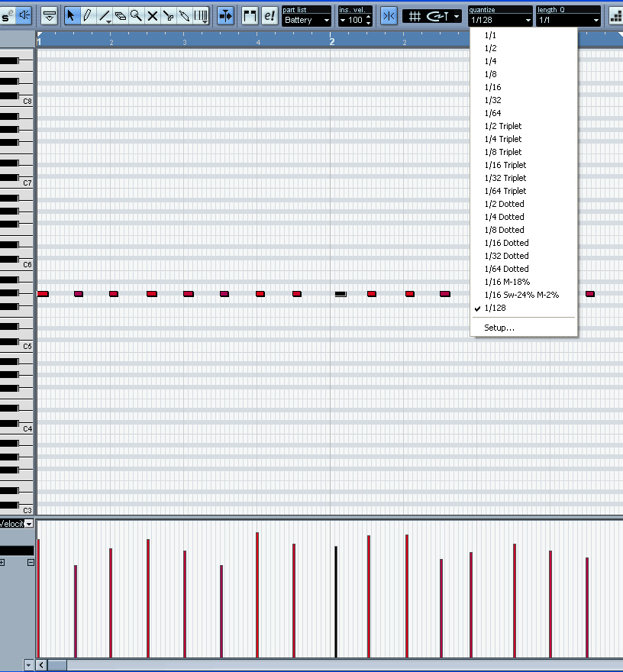This screenshot has height=672, width=623.
Task: Toggle Show Part Borders button
Action: click(250, 16)
